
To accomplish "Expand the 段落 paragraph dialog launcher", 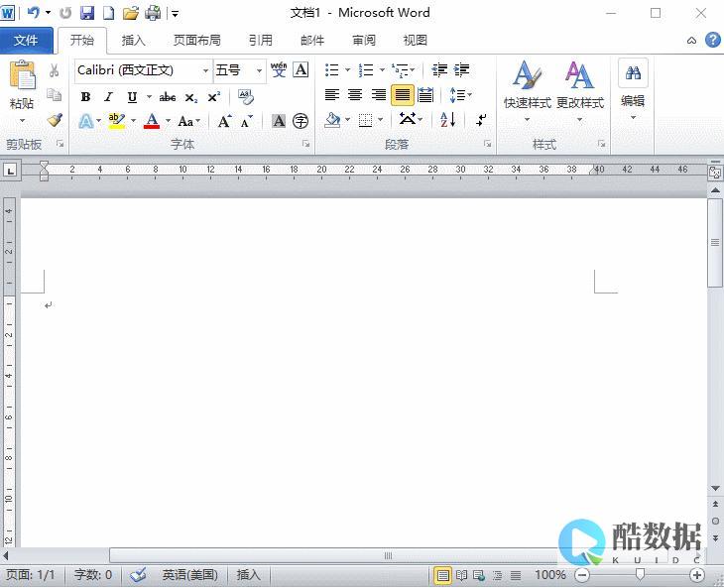I will pos(487,144).
